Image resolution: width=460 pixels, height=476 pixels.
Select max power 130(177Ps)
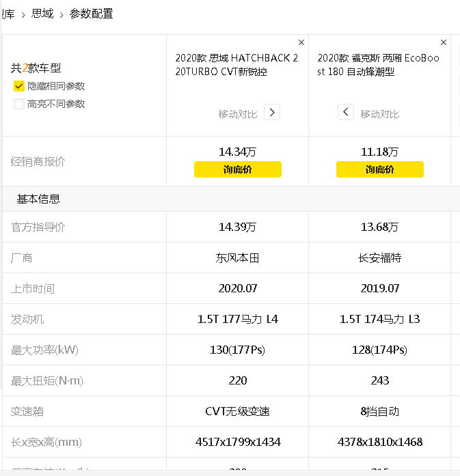[238, 350]
